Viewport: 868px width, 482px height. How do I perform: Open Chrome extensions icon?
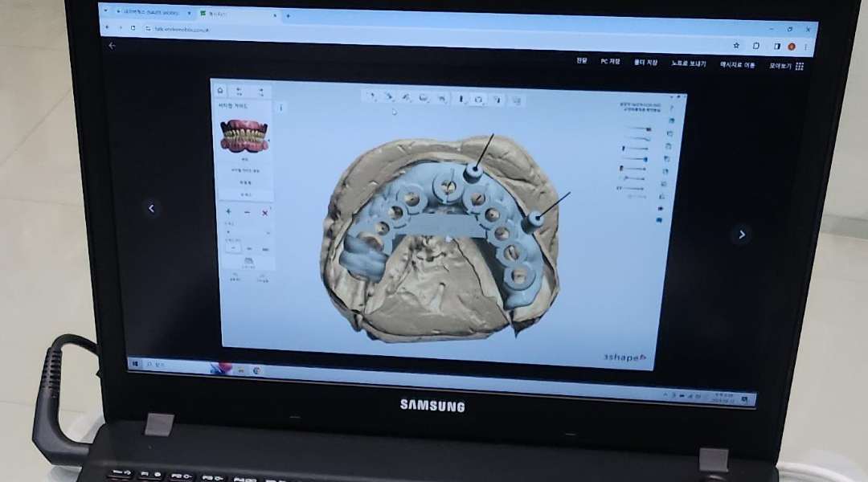pos(755,46)
